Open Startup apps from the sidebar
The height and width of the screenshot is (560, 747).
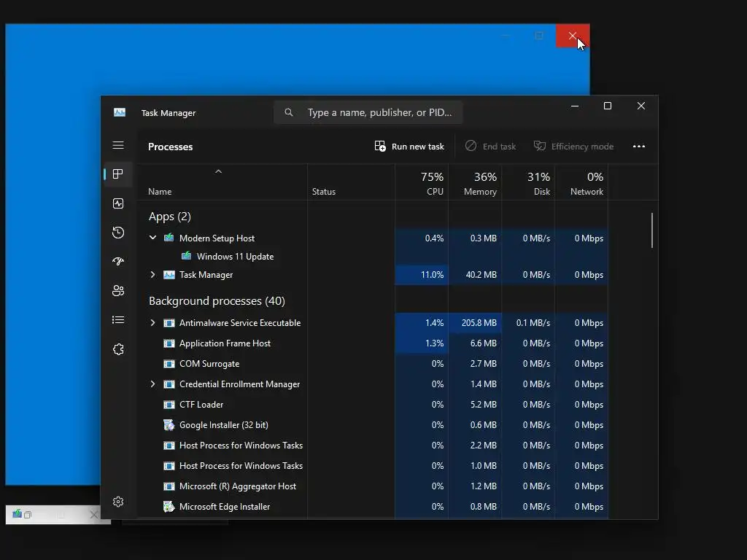[x=118, y=262]
